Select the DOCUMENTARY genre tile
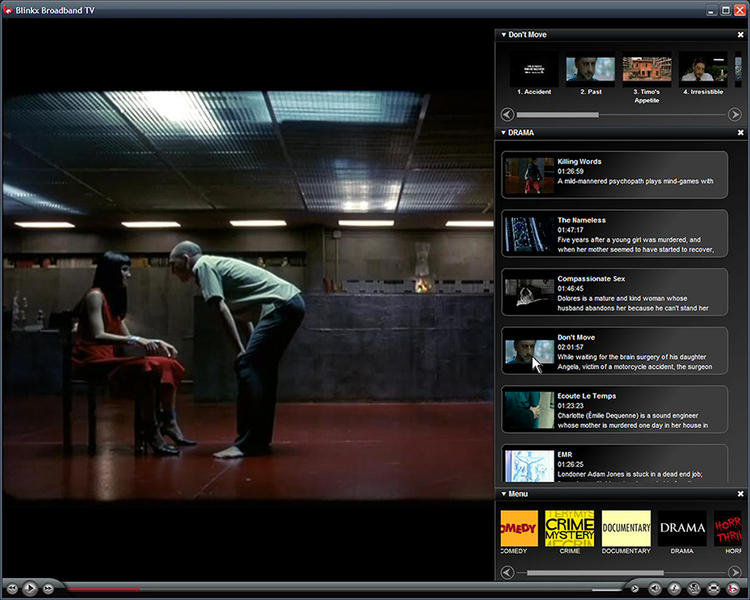Viewport: 750px width, 600px height. point(626,528)
